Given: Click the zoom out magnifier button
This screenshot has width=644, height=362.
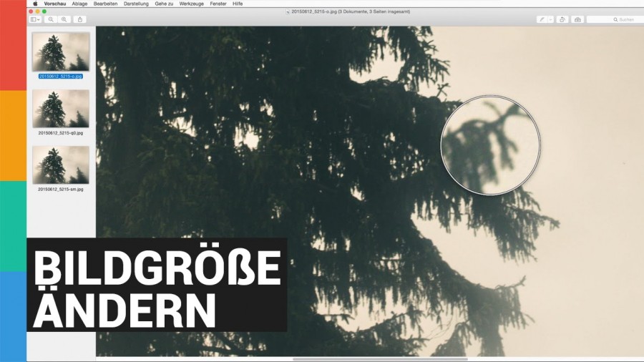Looking at the screenshot, I should pyautogui.click(x=51, y=19).
